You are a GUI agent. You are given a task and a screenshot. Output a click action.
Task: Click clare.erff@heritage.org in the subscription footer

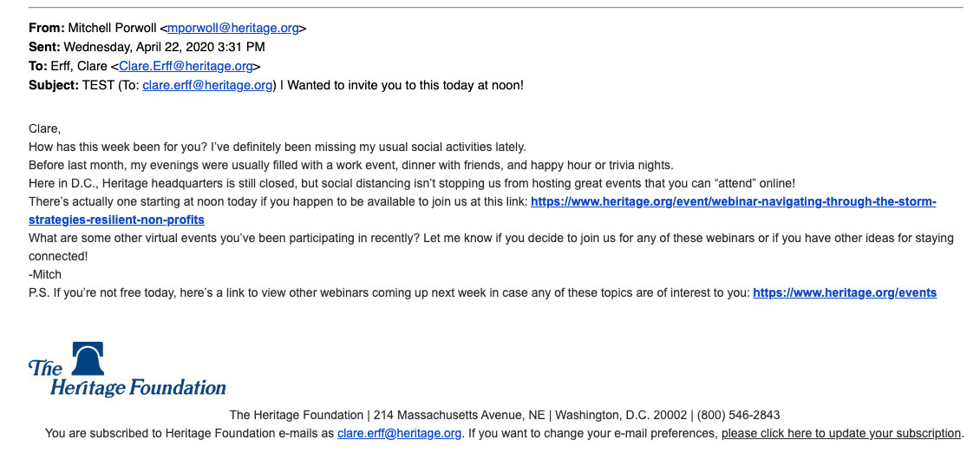pyautogui.click(x=399, y=433)
